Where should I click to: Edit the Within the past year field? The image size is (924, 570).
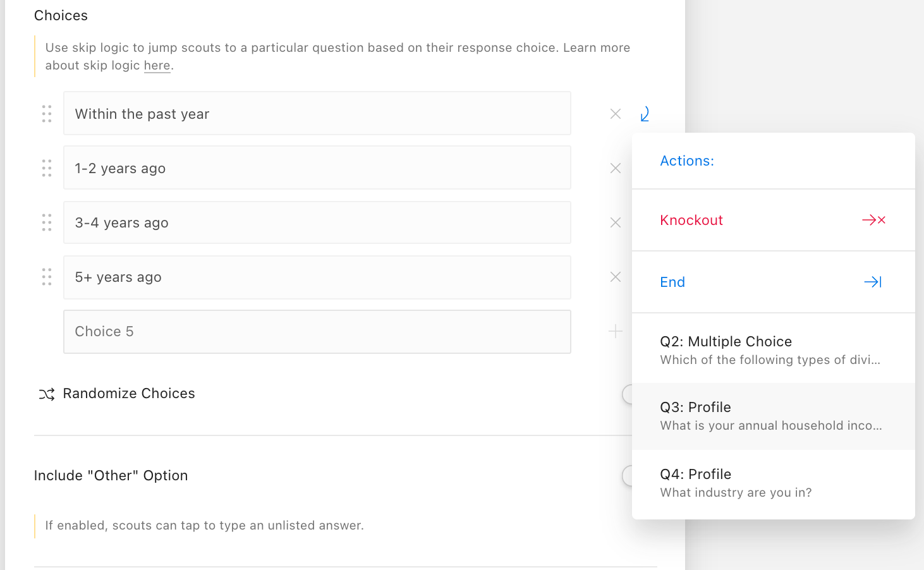point(317,114)
